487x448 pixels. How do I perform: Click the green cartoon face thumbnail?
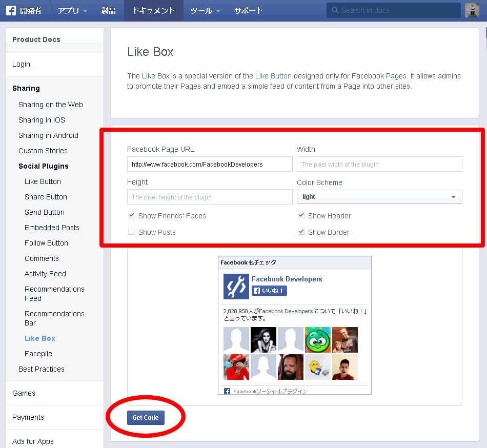click(318, 340)
